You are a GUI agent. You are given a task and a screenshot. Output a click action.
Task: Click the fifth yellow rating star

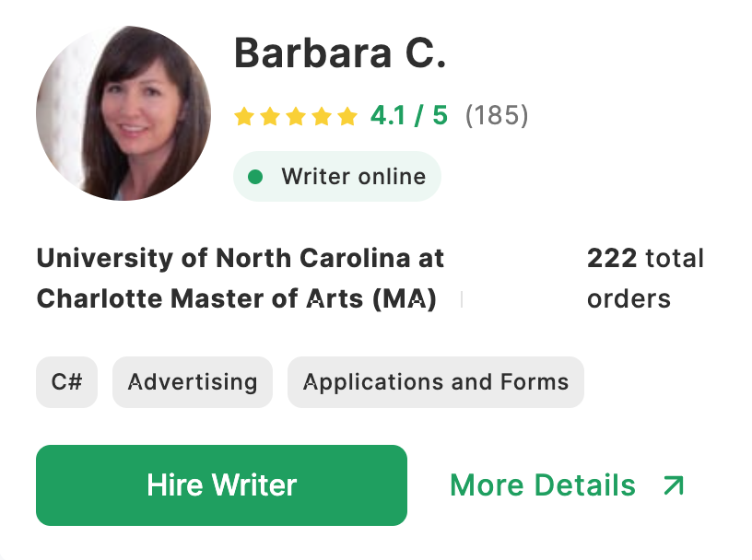pos(347,116)
